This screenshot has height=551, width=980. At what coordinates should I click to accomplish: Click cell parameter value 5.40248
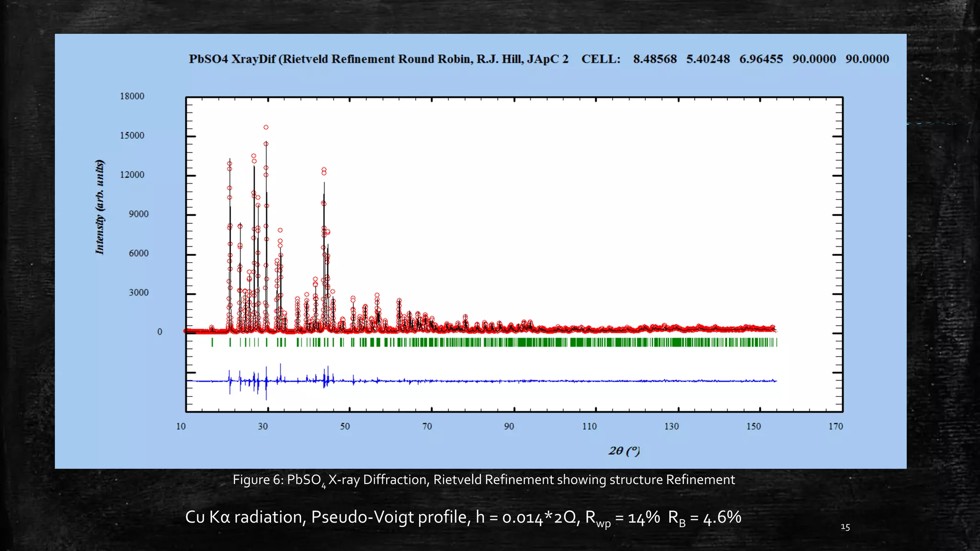pyautogui.click(x=708, y=59)
